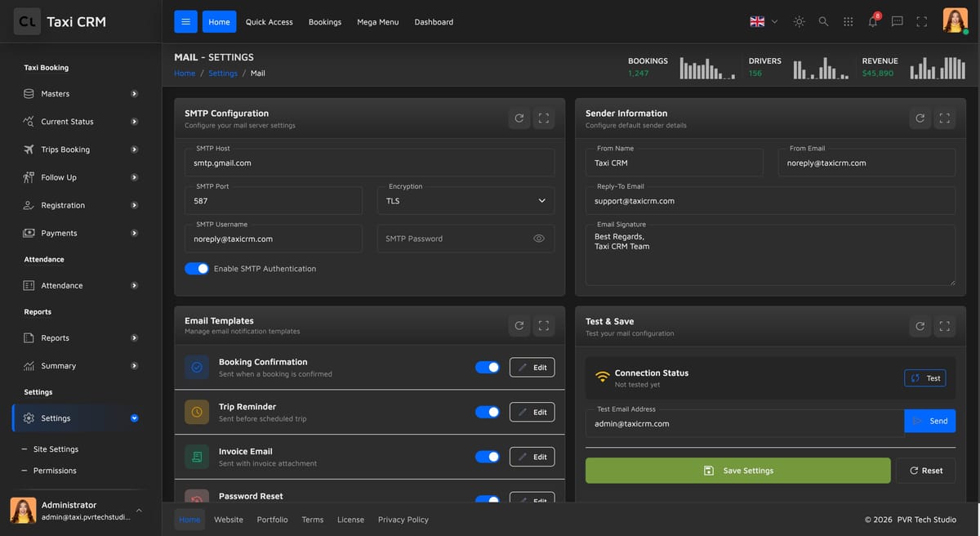Expand Summary sidebar menu
980x536 pixels.
point(81,366)
